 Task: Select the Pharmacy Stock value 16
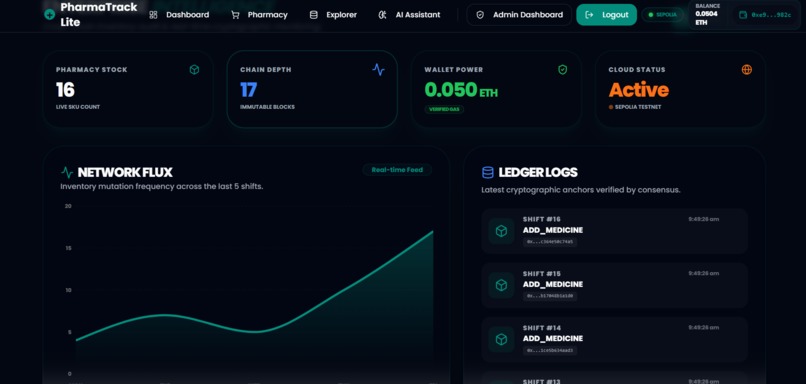[x=65, y=90]
